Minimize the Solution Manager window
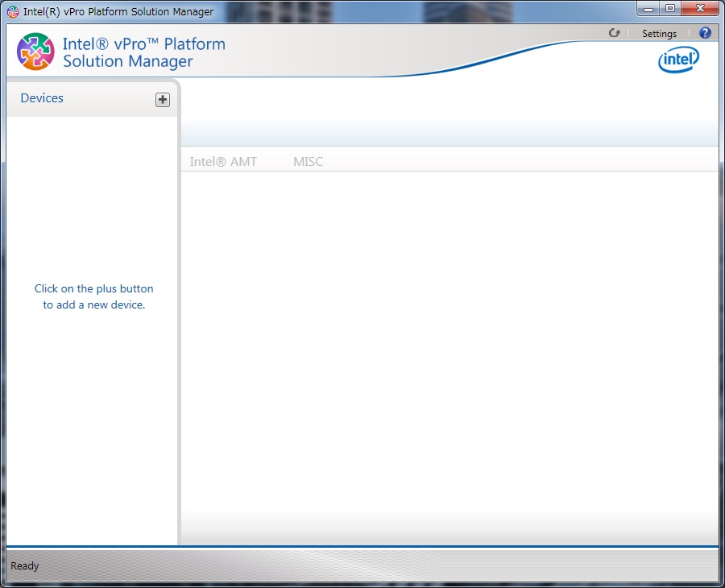 [x=648, y=9]
